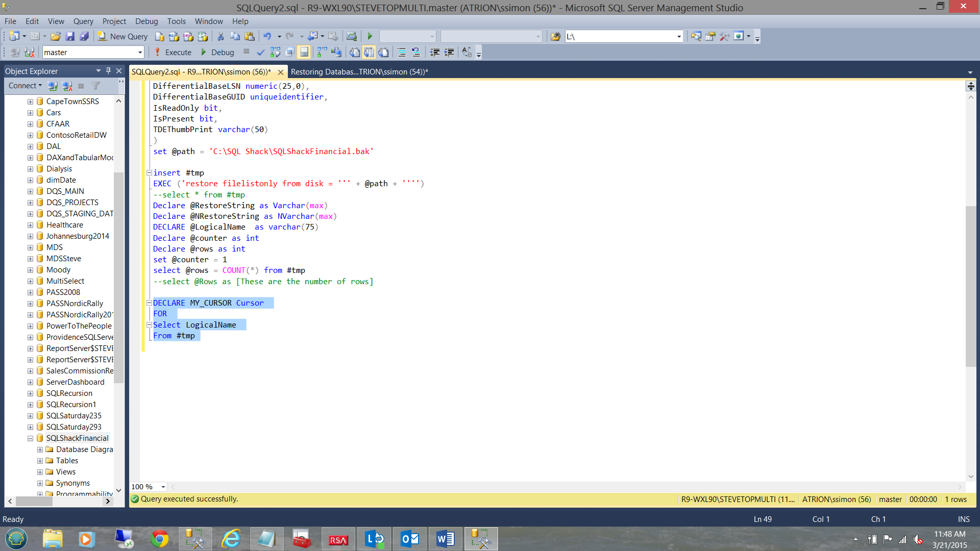Toggle Results to Grid option
The image size is (980, 551).
tap(369, 52)
